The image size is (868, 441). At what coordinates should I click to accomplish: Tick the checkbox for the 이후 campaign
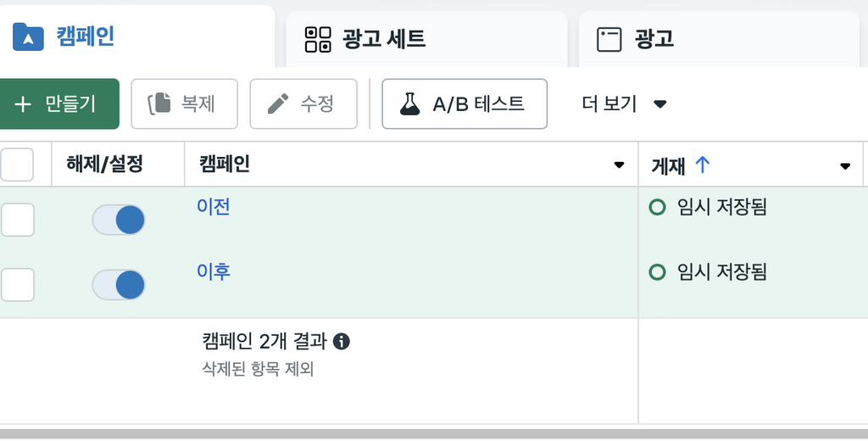click(17, 285)
